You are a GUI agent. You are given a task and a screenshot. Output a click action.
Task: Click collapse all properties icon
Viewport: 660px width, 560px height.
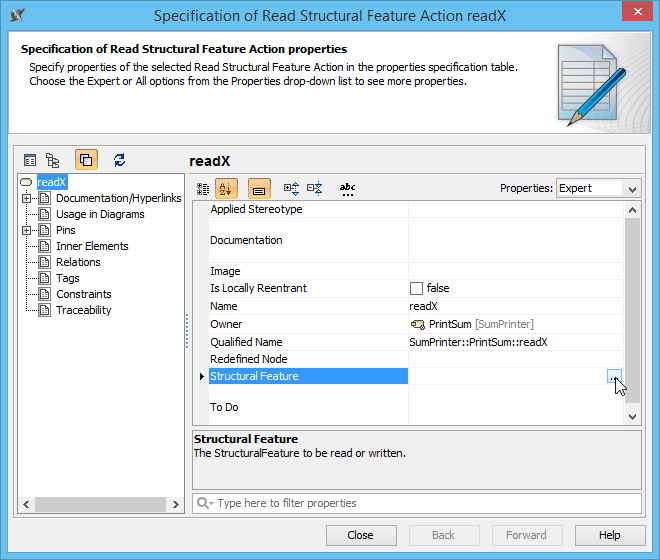(x=314, y=188)
